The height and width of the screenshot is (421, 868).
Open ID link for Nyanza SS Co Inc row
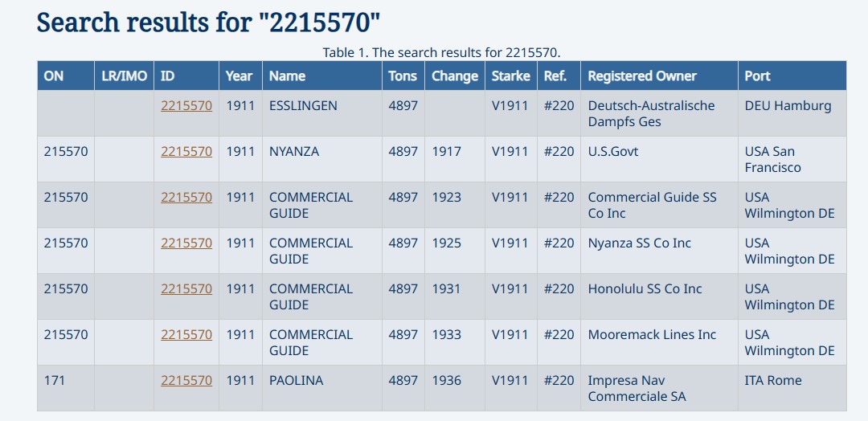tap(186, 243)
